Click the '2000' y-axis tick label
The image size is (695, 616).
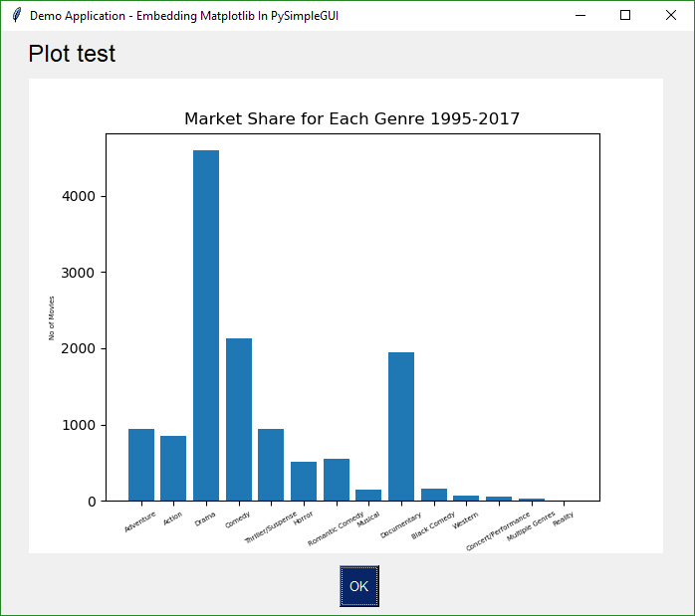[x=79, y=348]
